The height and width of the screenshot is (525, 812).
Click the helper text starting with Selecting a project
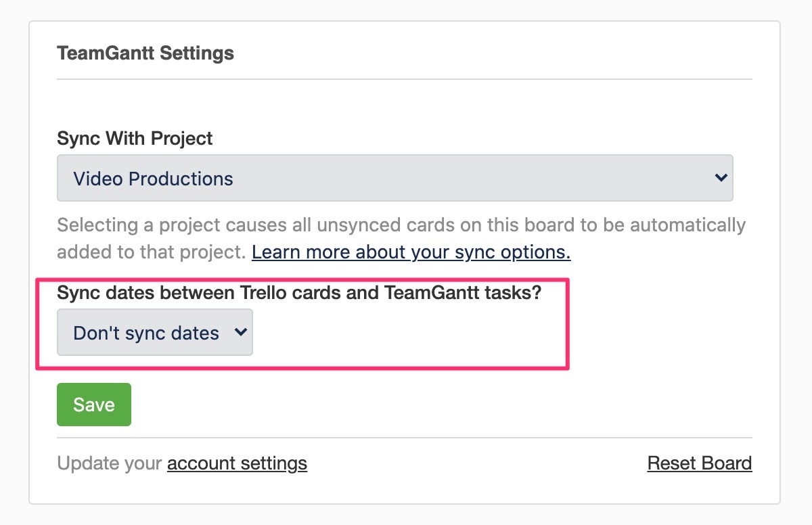tap(401, 224)
